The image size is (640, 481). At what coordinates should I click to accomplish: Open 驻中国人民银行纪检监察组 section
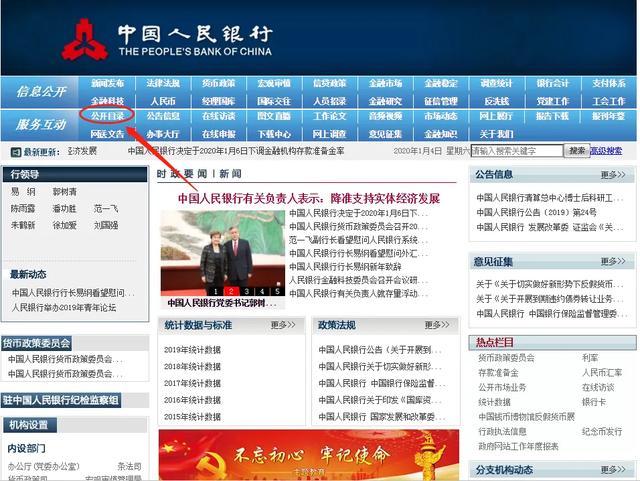coord(61,400)
